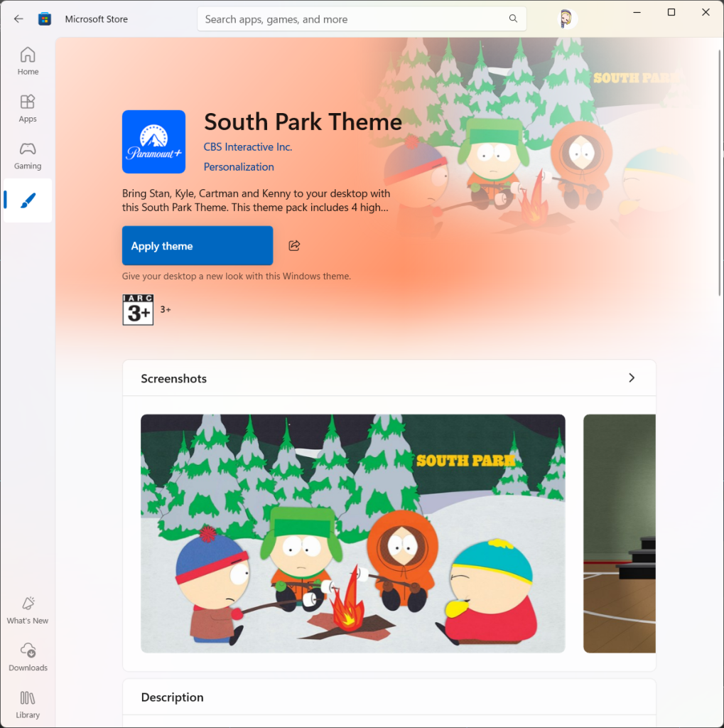Click the search apps and games field
The height and width of the screenshot is (728, 724).
(x=355, y=19)
